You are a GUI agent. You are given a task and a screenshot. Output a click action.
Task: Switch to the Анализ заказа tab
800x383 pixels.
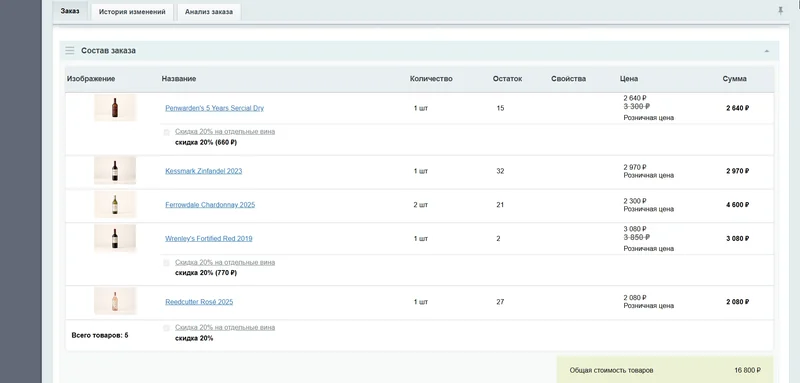[x=209, y=12]
